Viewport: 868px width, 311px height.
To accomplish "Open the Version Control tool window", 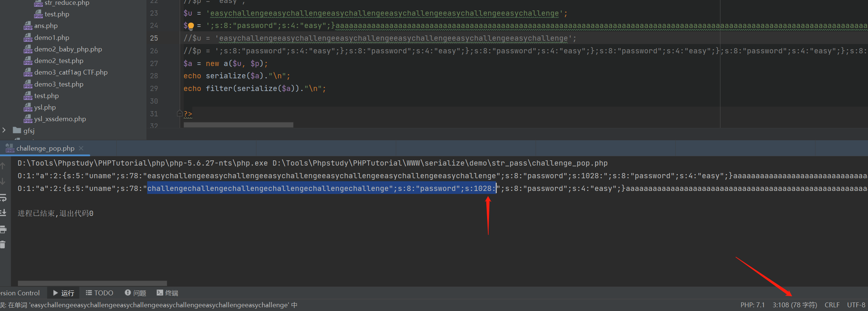I will click(19, 293).
